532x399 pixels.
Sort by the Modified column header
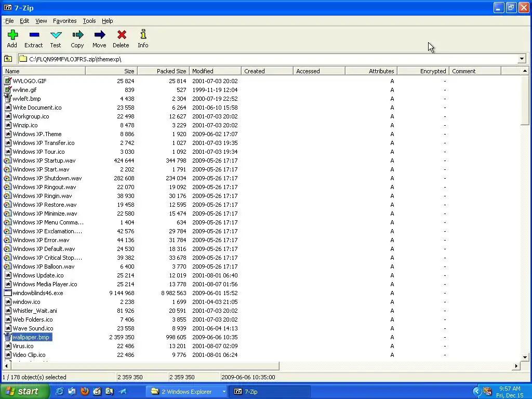(x=215, y=71)
